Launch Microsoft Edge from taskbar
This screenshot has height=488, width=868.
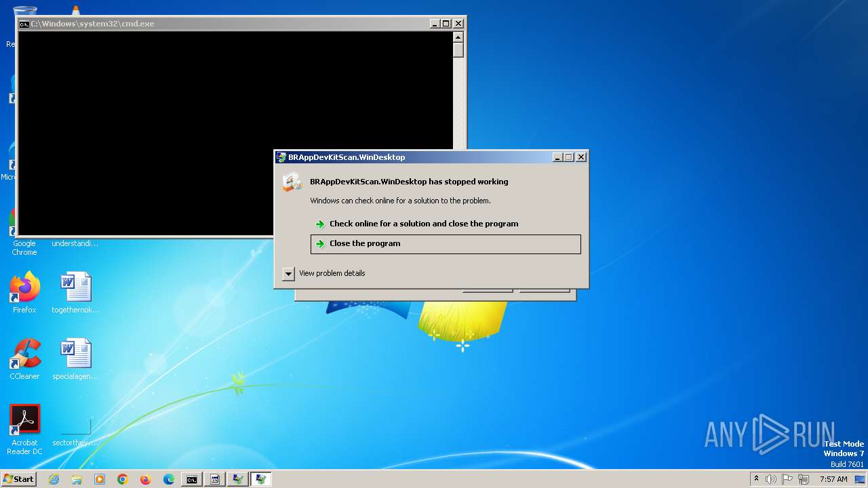[169, 479]
